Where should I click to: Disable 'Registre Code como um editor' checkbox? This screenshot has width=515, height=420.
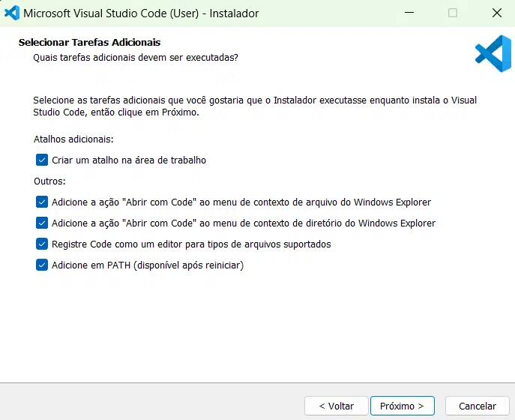coord(42,244)
